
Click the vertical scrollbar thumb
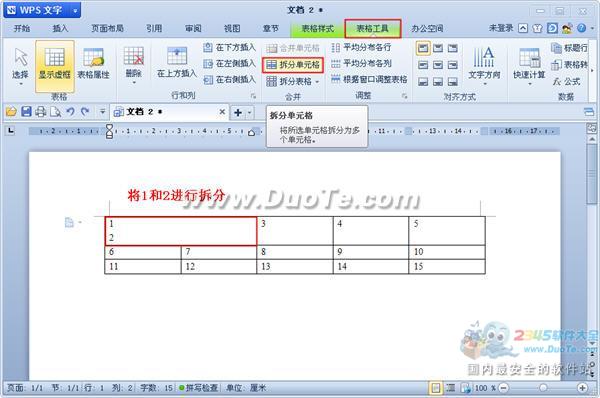coord(592,174)
